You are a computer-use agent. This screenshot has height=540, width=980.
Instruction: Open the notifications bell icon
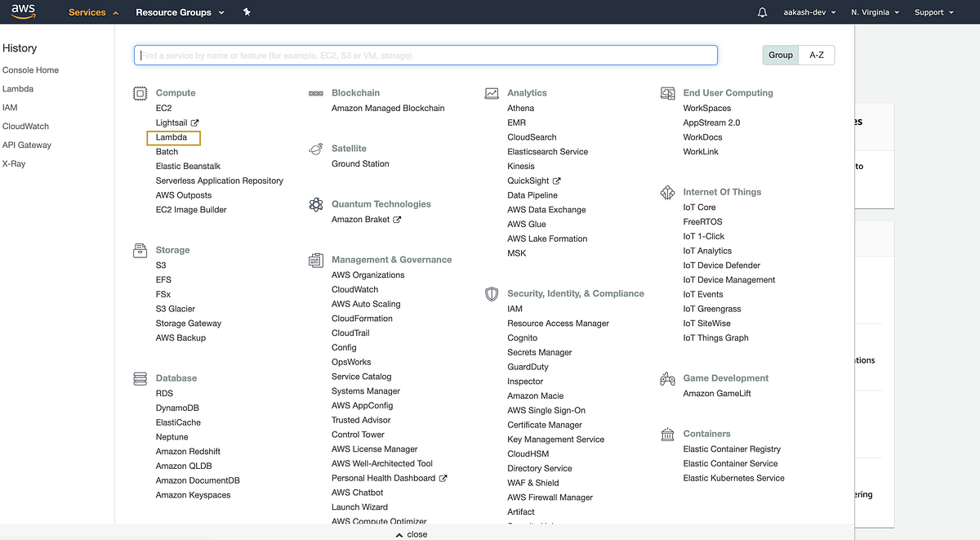pos(760,11)
